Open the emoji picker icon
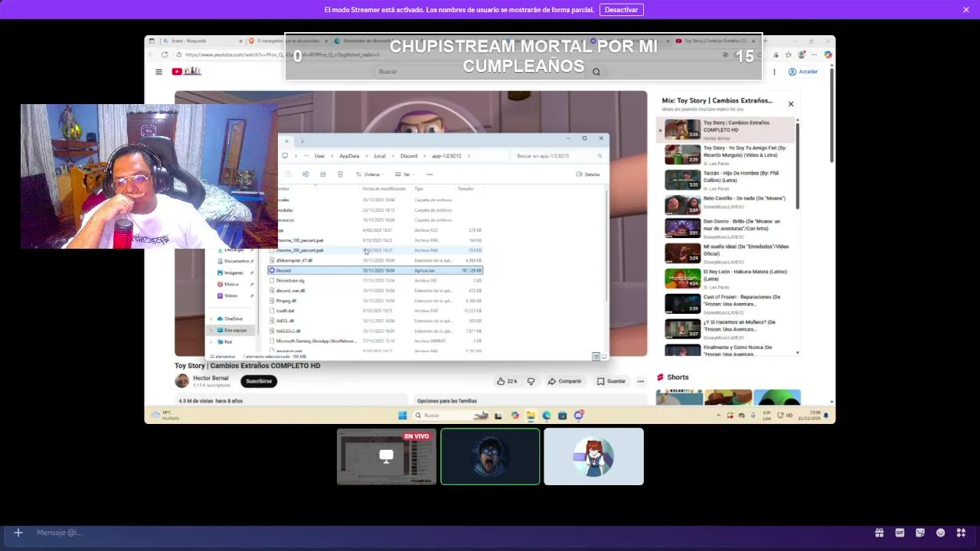 point(941,533)
